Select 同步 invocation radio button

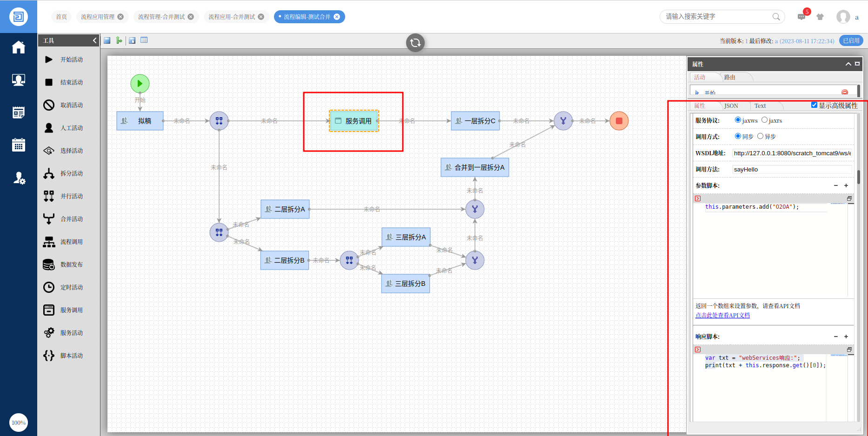tap(738, 136)
